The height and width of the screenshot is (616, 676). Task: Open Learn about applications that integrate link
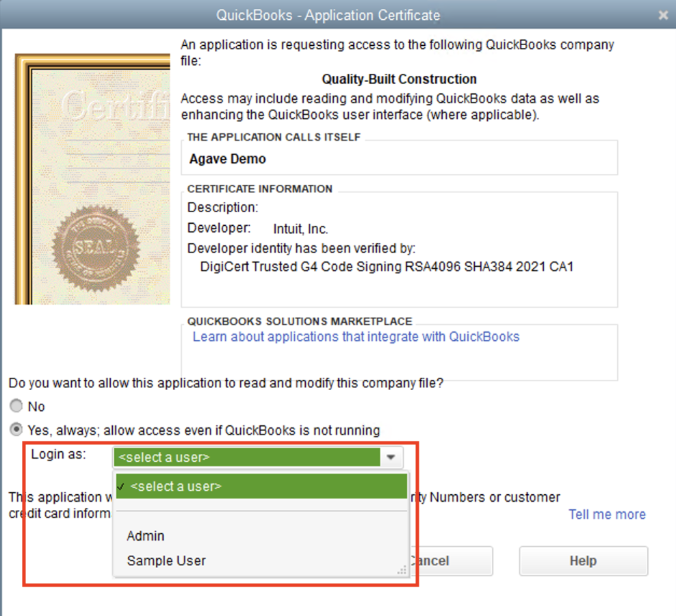tap(356, 337)
